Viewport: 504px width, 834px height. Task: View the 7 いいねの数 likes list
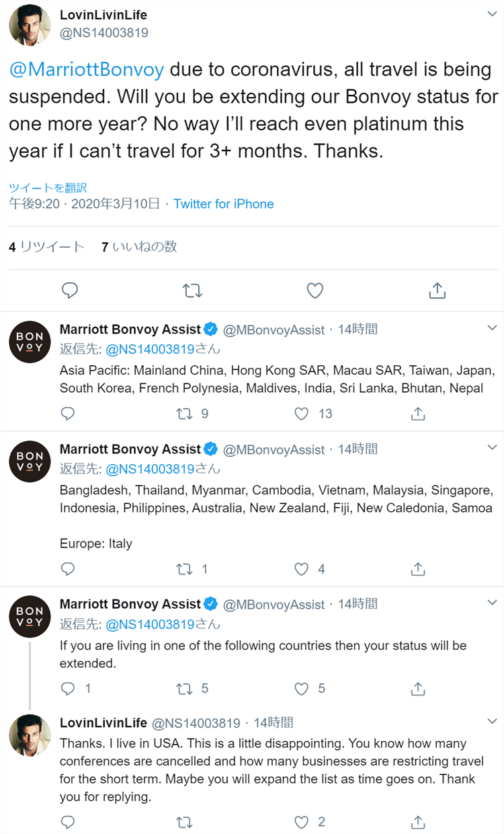(139, 247)
